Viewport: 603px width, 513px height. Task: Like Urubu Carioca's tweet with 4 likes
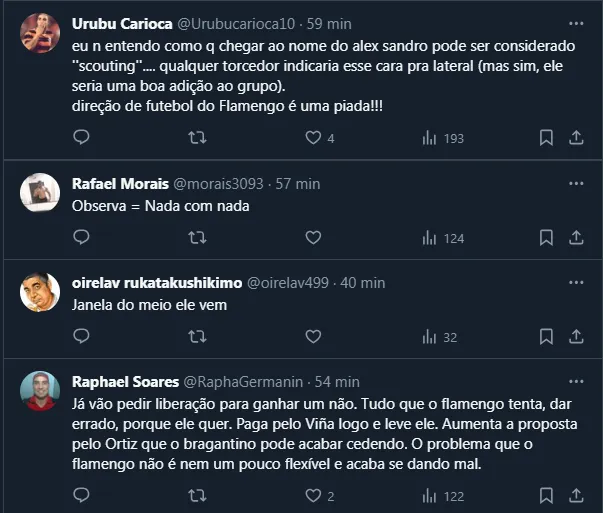point(313,138)
